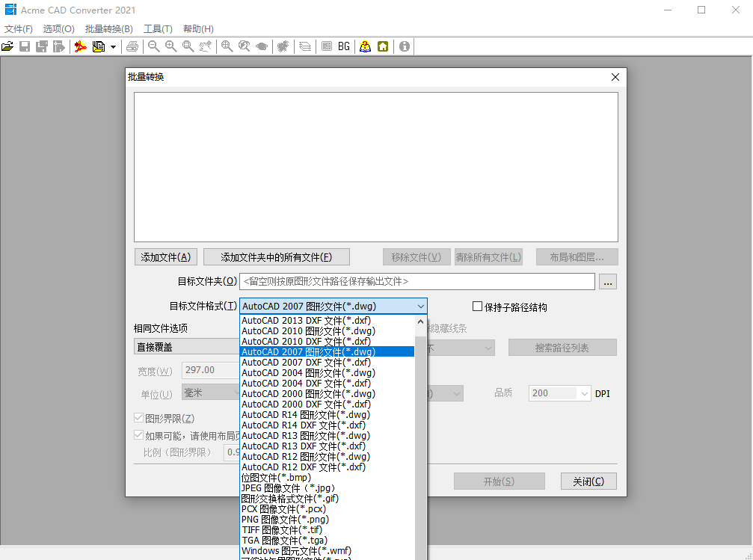The height and width of the screenshot is (560, 753).
Task: Open the 工具(T) menu
Action: coord(158,29)
